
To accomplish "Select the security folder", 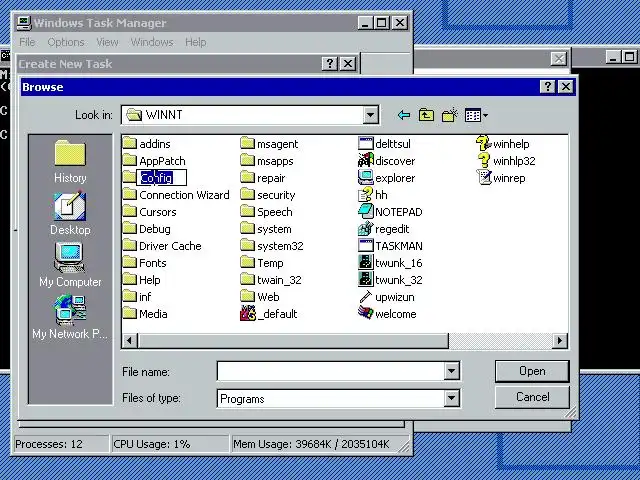I will click(x=268, y=195).
